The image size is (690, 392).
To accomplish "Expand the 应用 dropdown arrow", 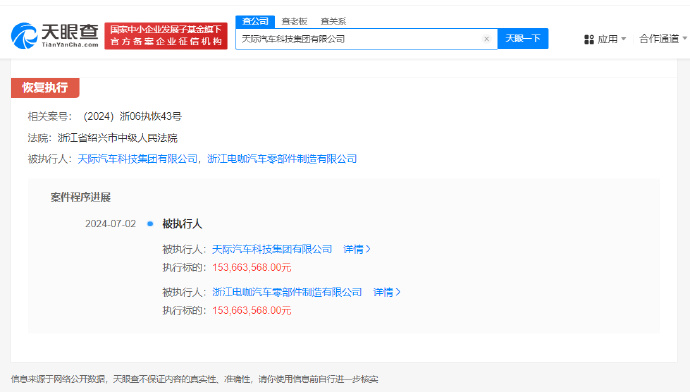I will click(x=623, y=39).
